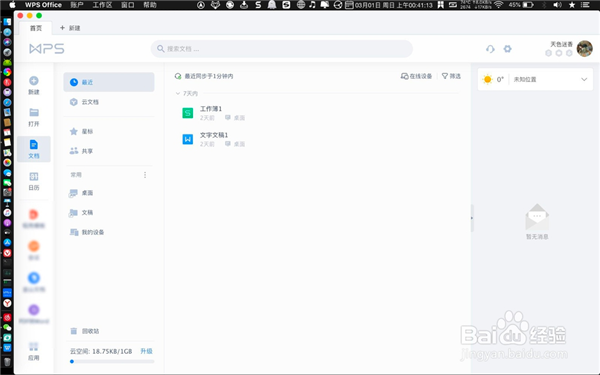Image resolution: width=600 pixels, height=375 pixels.
Task: Click the 升级 upgrade link
Action: [x=147, y=351]
